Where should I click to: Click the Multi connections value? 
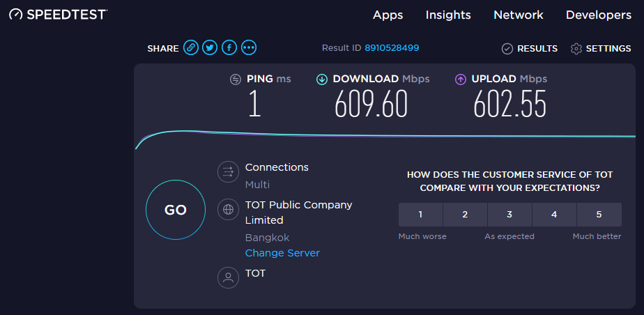pos(257,185)
